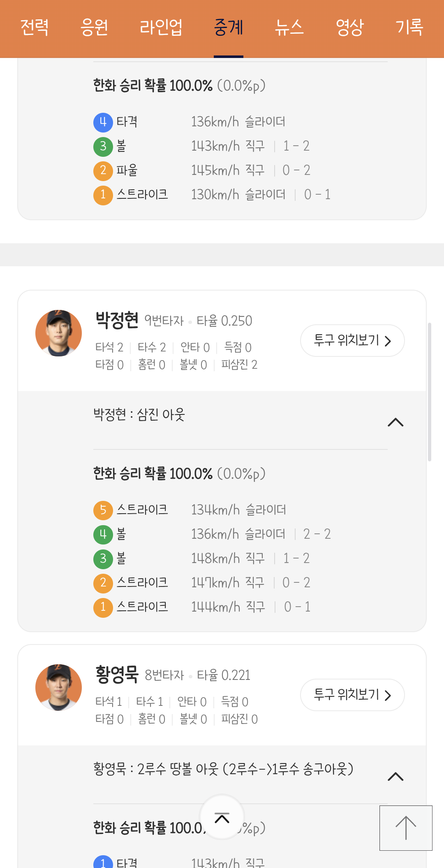The width and height of the screenshot is (444, 868).
Task: Select green pitch 3 볼 148km/h marker
Action: 103,558
